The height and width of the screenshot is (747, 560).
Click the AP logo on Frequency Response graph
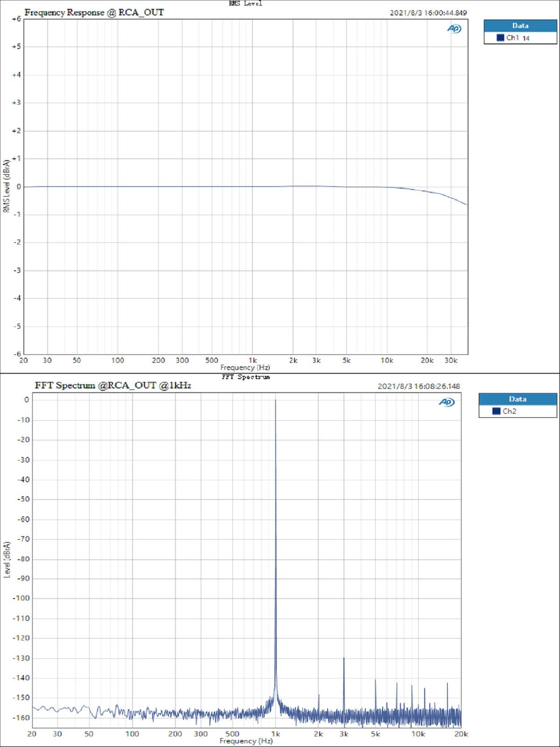454,29
